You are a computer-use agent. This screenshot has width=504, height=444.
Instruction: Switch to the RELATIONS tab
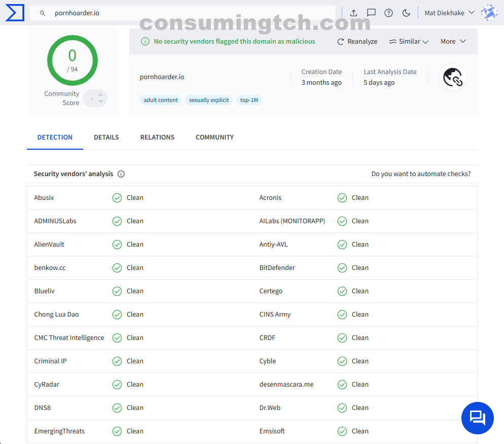157,138
